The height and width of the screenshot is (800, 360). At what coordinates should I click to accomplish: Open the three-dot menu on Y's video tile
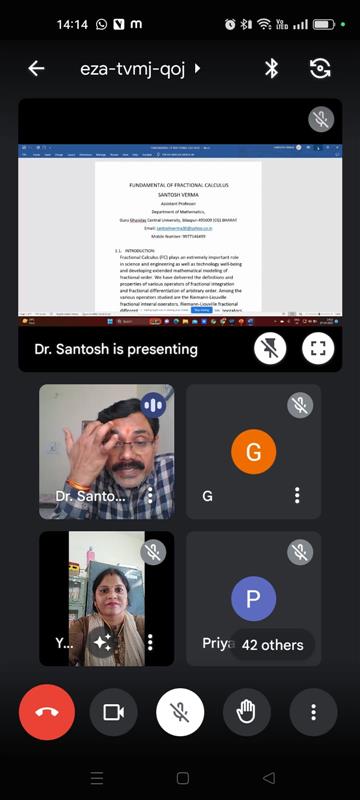point(150,642)
